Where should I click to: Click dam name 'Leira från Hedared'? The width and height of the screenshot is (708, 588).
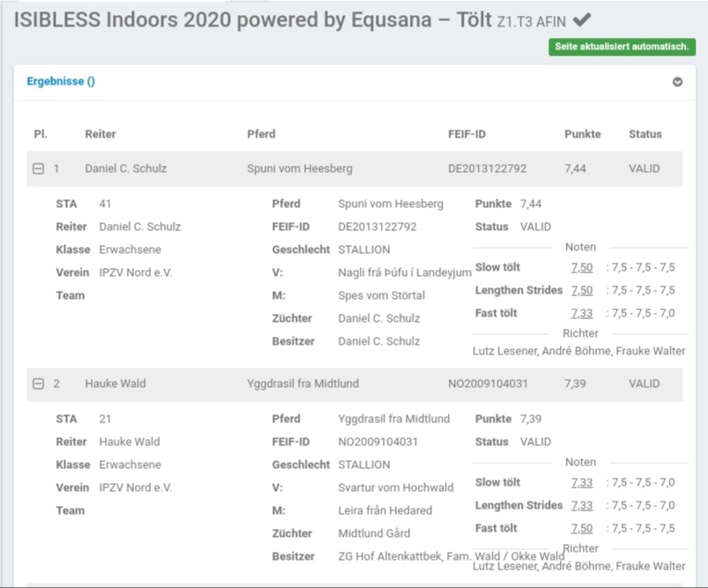point(385,510)
